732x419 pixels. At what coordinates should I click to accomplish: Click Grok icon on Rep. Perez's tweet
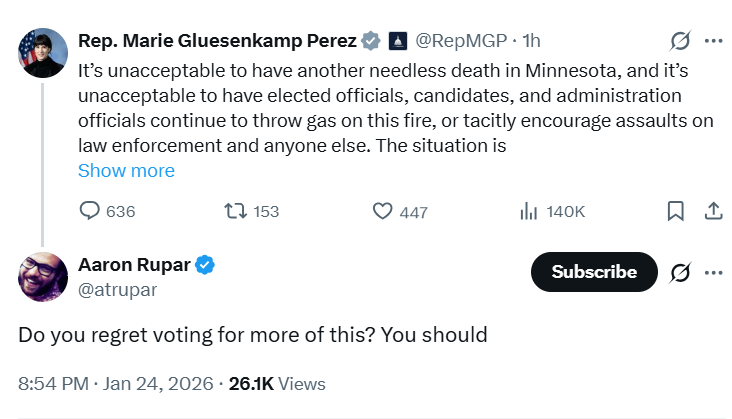pyautogui.click(x=680, y=41)
